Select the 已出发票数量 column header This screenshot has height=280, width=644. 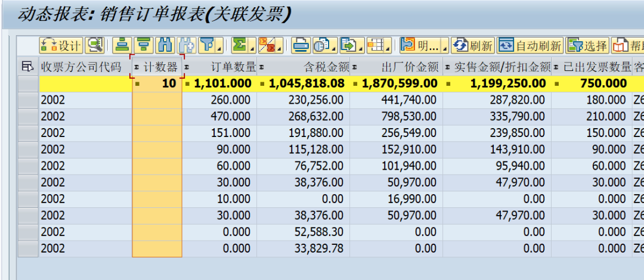click(592, 67)
